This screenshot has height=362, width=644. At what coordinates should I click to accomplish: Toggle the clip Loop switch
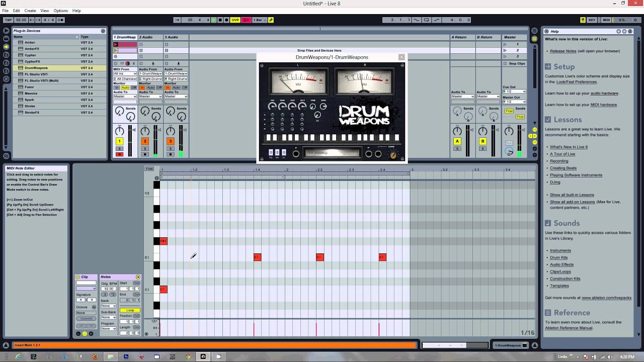pos(130,310)
